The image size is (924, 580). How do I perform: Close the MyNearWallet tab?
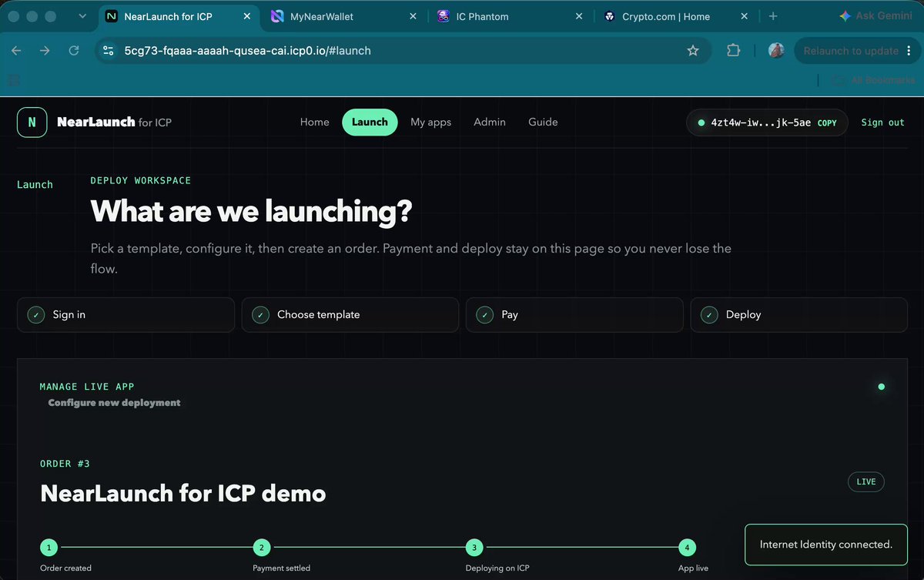click(x=413, y=16)
